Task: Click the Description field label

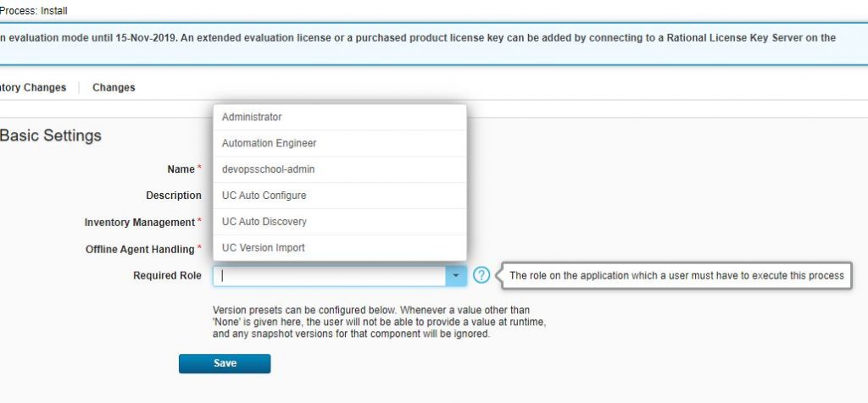Action: 173,196
